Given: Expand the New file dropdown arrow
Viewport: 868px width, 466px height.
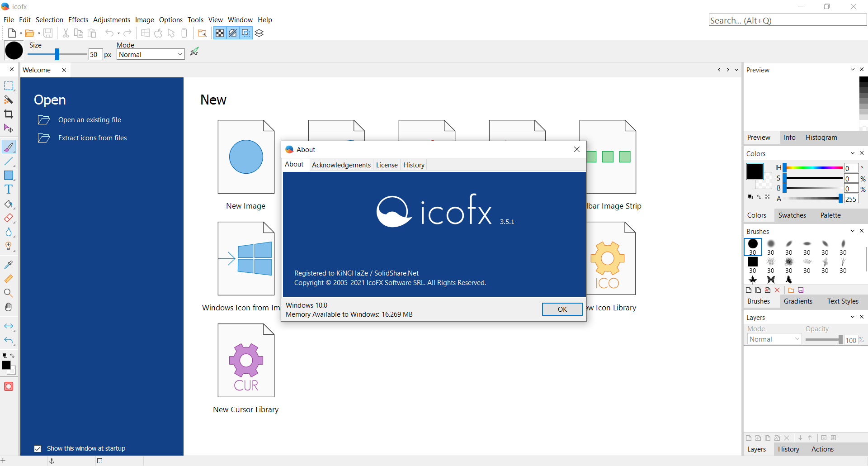Looking at the screenshot, I should pyautogui.click(x=21, y=33).
